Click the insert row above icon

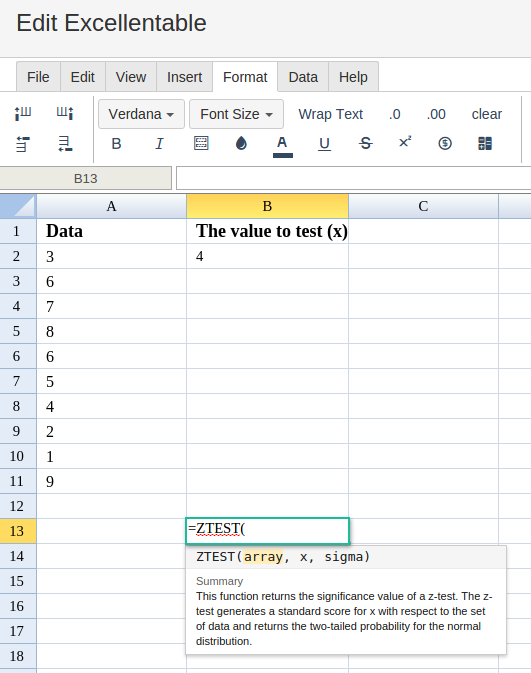pyautogui.click(x=23, y=144)
